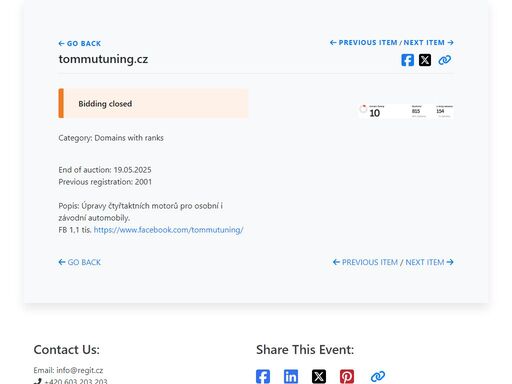Share item on X near the title
Screen dimensions: 512x384
(x=425, y=60)
